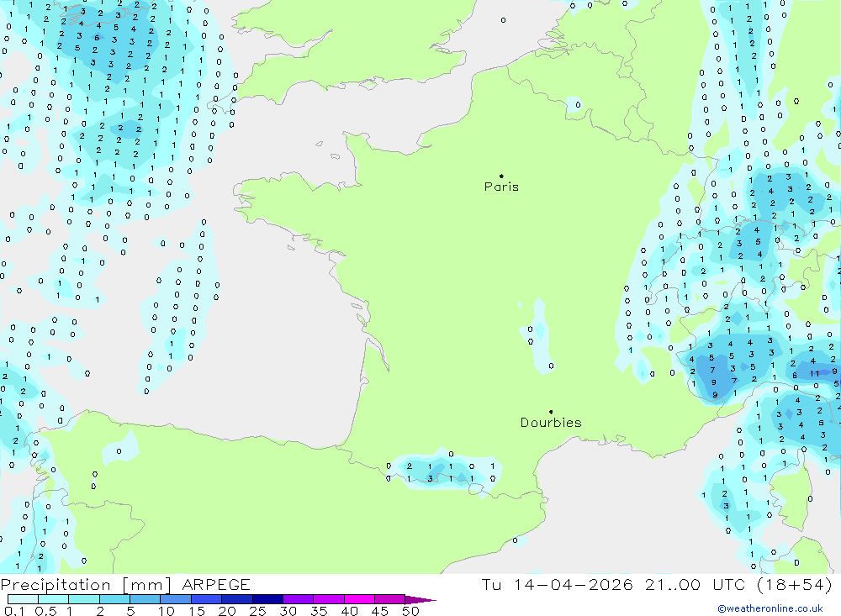This screenshot has height=616, width=841.
Task: Click the legend label 10
Action: tap(167, 611)
